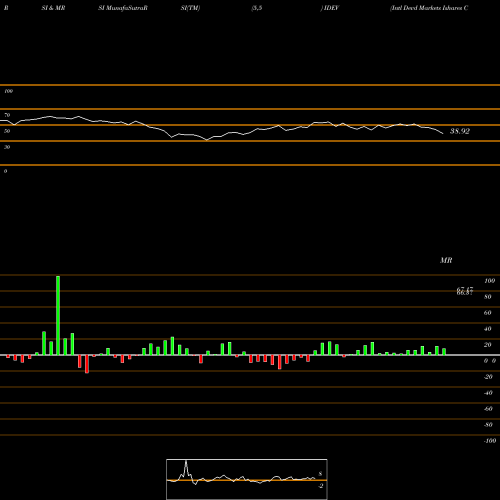
Task: Click the '-2' label in the mini chart
Action: pyautogui.click(x=321, y=486)
